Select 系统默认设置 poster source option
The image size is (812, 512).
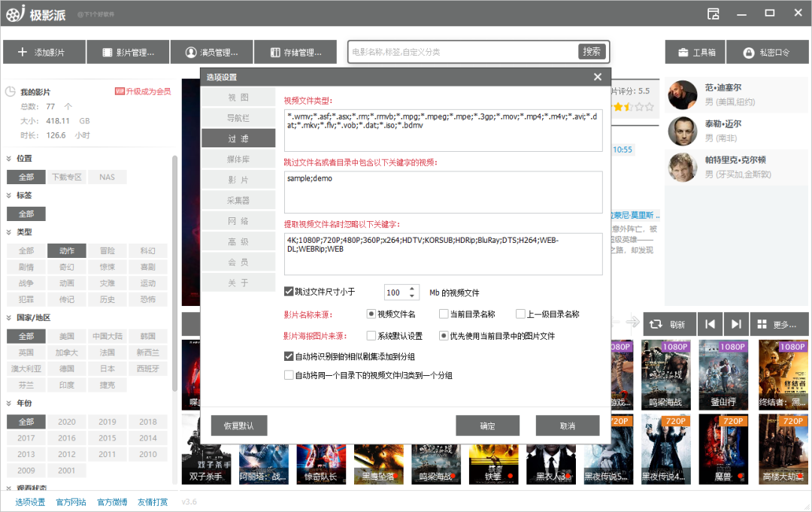(371, 335)
